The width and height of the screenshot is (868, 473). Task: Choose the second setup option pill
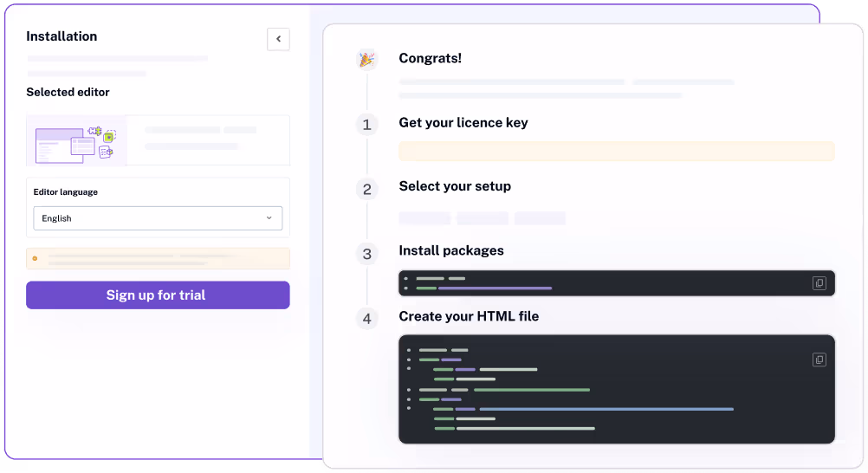(x=483, y=218)
